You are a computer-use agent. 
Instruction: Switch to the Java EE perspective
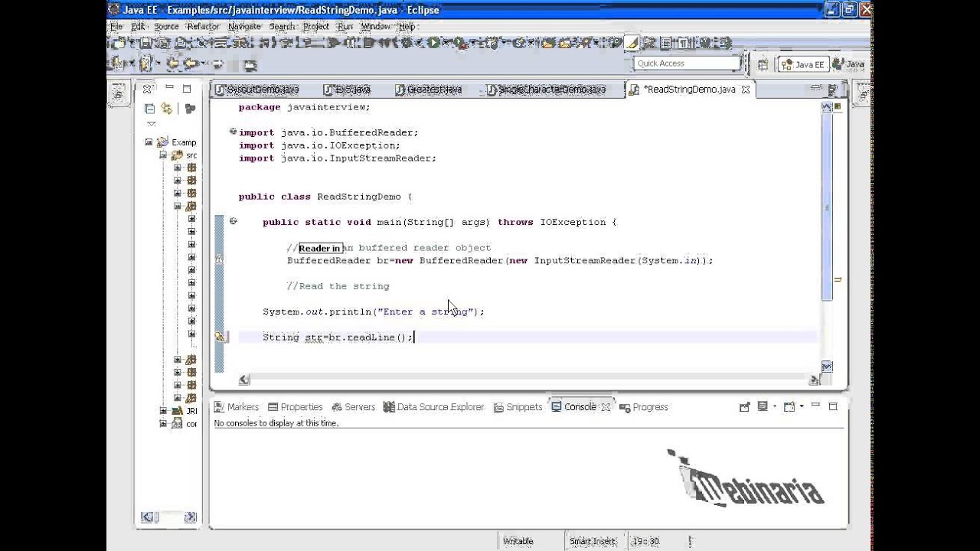coord(802,64)
